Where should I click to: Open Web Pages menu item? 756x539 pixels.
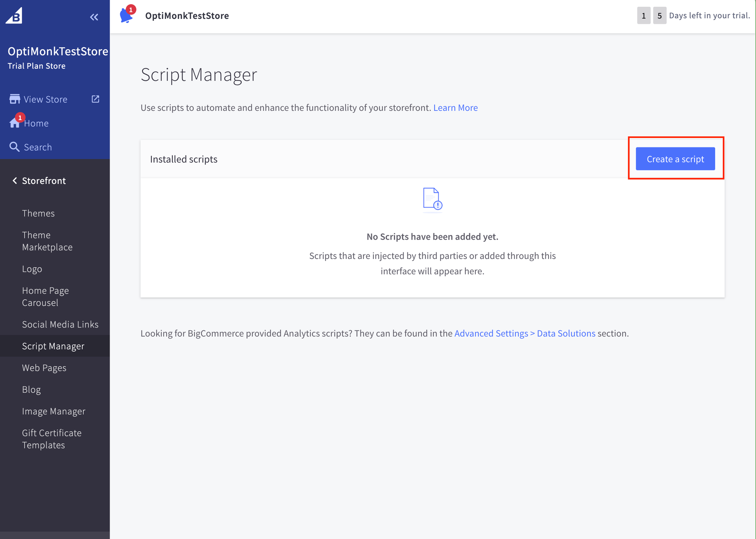coord(44,368)
